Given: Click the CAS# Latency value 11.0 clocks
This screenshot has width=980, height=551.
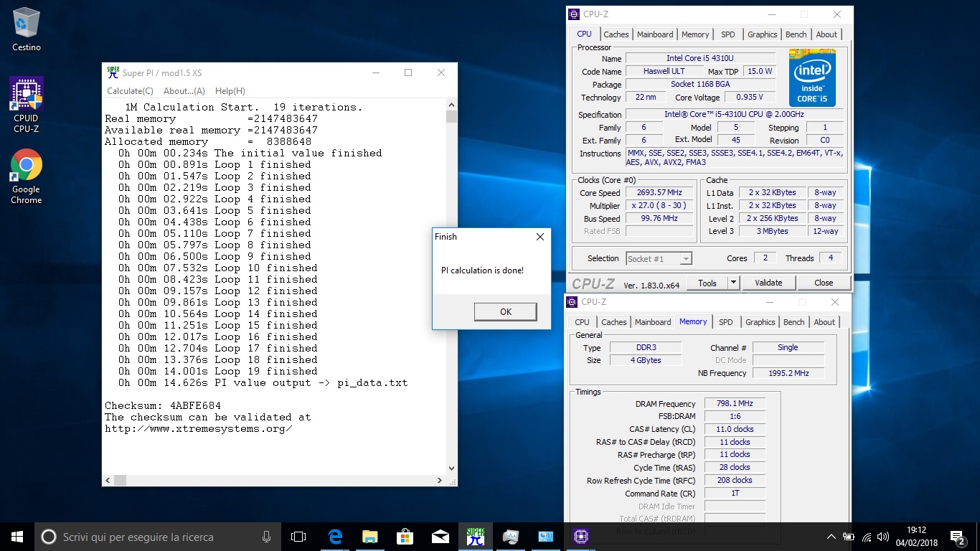Looking at the screenshot, I should (735, 430).
